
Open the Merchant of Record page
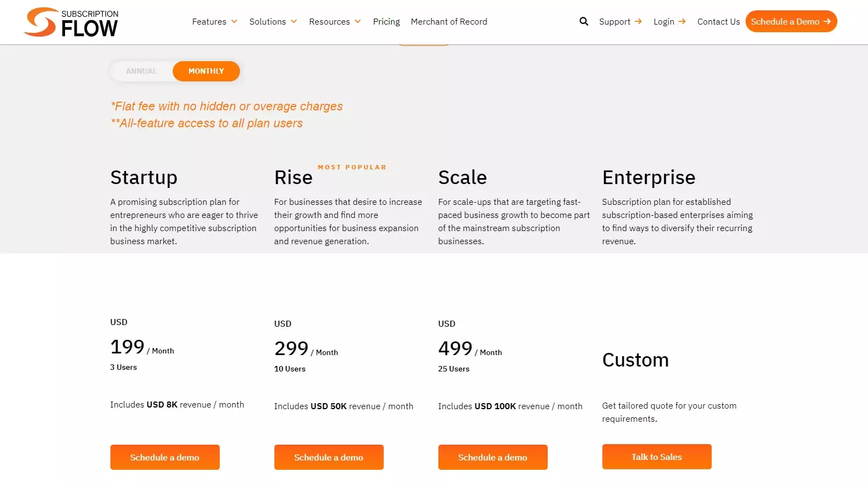pos(449,21)
